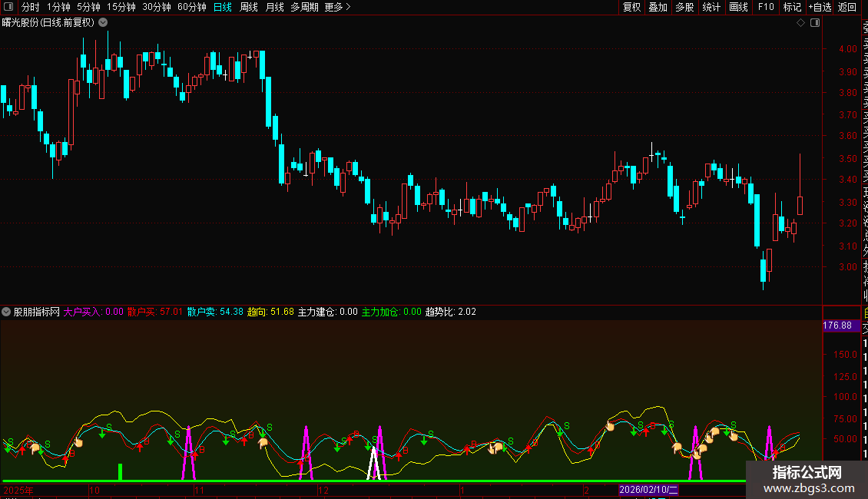Click the 趋势比: 2.02 readout

click(x=451, y=312)
